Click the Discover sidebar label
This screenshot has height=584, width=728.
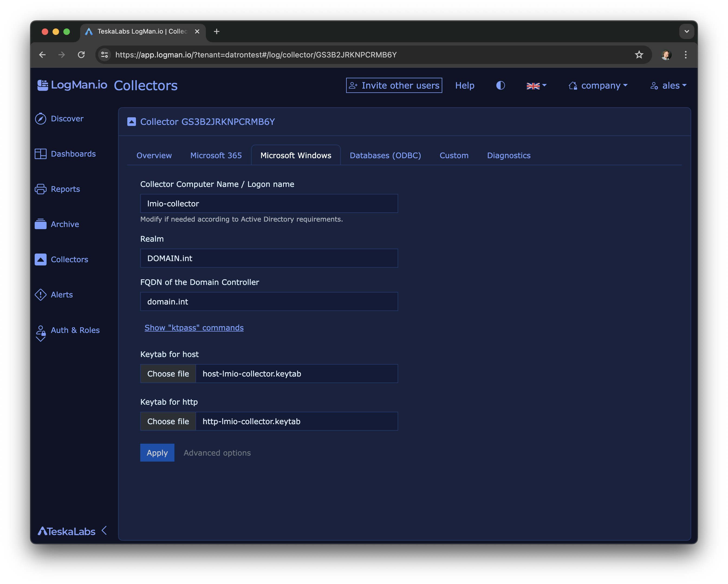click(x=67, y=119)
